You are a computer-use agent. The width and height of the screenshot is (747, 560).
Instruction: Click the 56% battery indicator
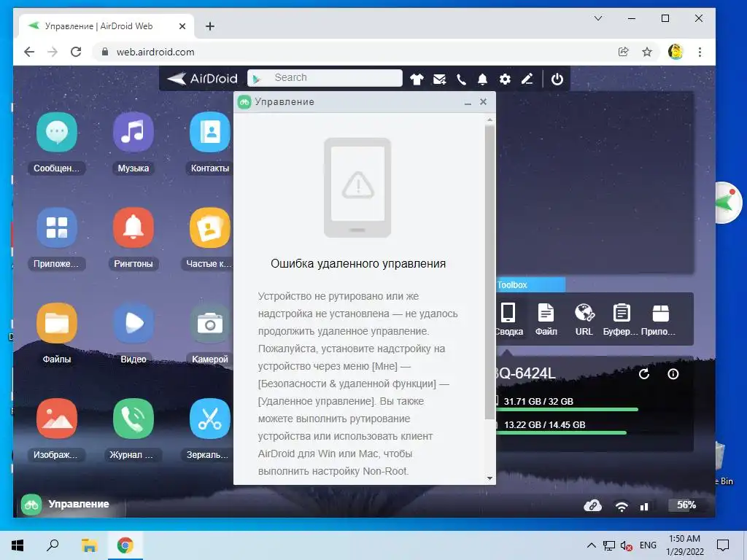686,505
